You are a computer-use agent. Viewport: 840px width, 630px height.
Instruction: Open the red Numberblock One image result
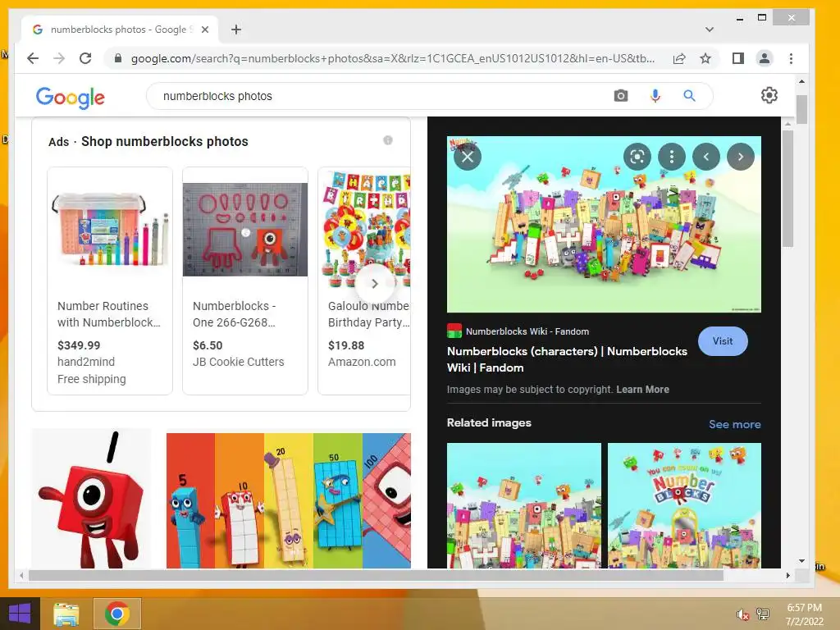tap(92, 500)
